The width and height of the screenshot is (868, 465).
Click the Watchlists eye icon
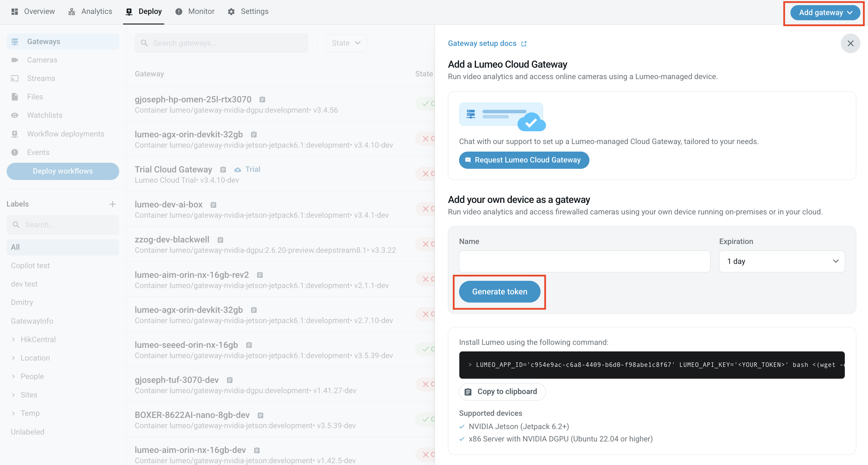(14, 115)
